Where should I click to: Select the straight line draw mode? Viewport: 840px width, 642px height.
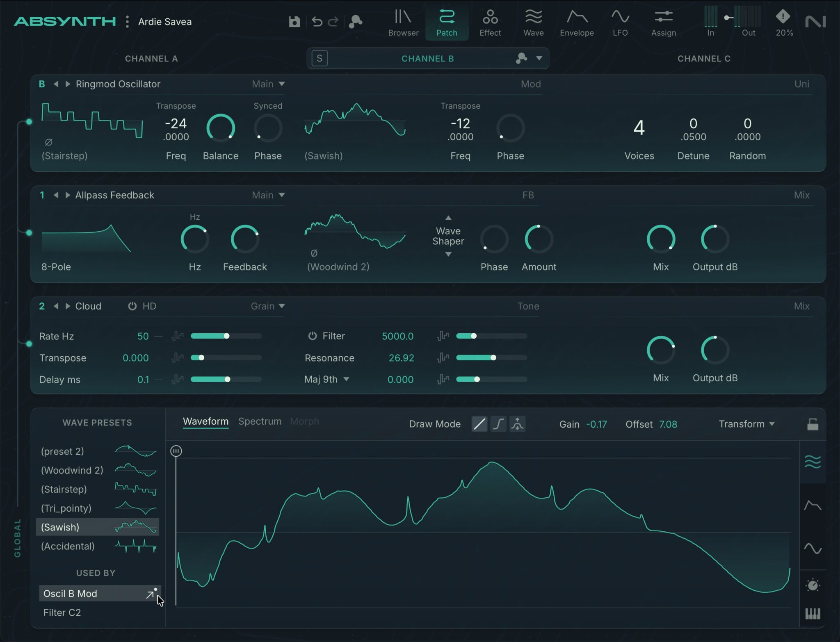[x=479, y=424]
